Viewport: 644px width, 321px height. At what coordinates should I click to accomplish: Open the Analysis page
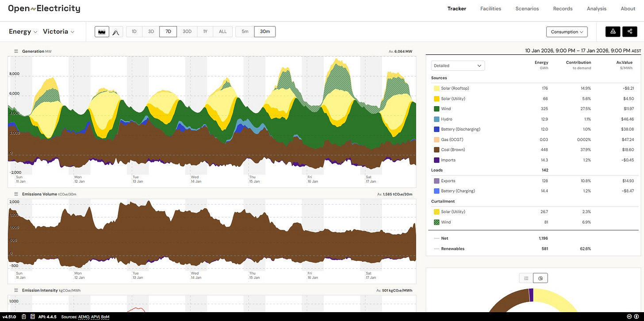(597, 8)
